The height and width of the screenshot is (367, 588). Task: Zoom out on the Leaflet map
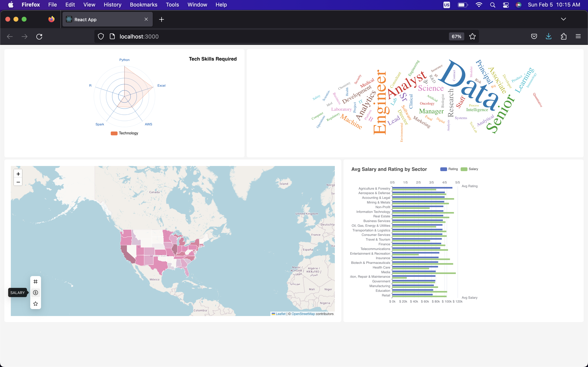(x=18, y=182)
